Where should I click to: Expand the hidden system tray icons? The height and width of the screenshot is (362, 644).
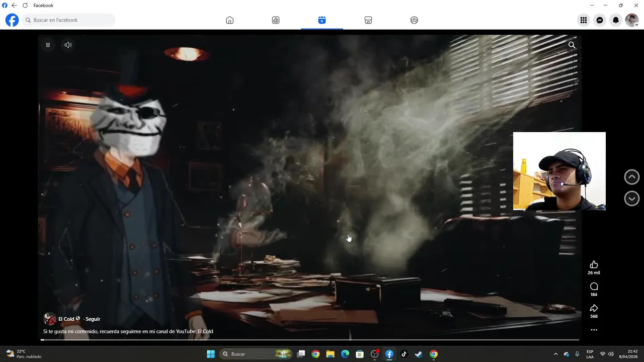click(x=555, y=354)
